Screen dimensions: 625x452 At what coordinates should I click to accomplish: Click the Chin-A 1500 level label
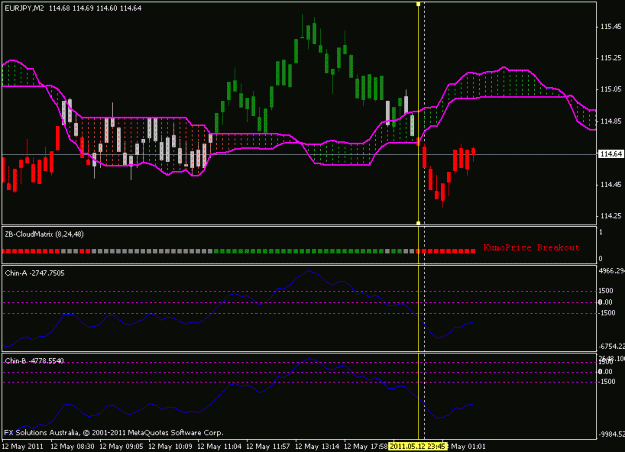[606, 291]
